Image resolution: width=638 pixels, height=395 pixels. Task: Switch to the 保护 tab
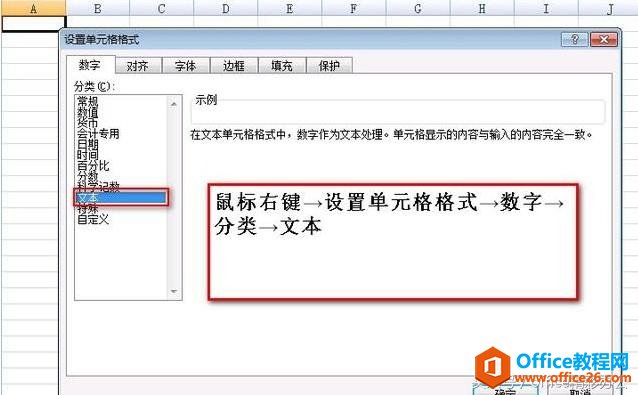coord(329,65)
